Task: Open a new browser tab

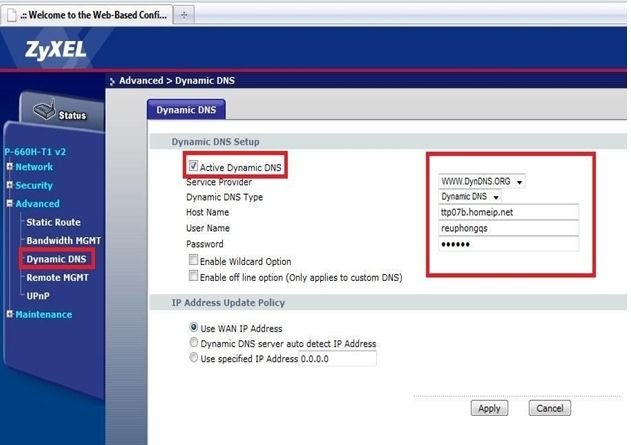Action: (184, 15)
